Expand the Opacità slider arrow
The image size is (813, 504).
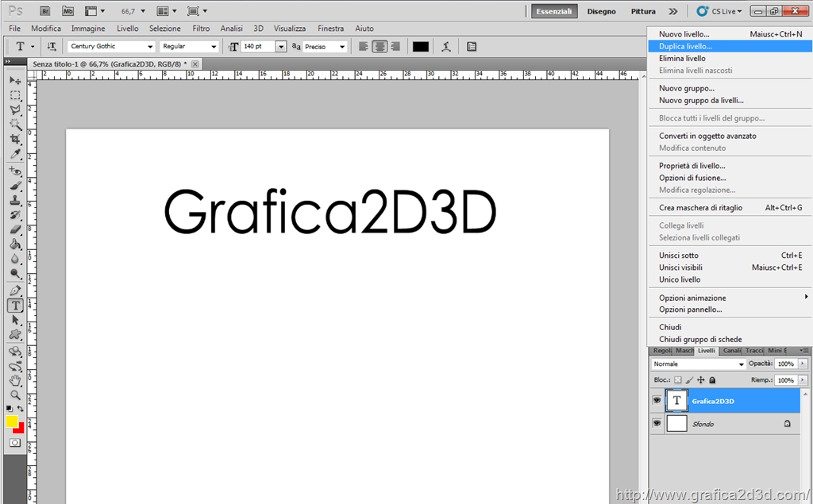(x=803, y=364)
